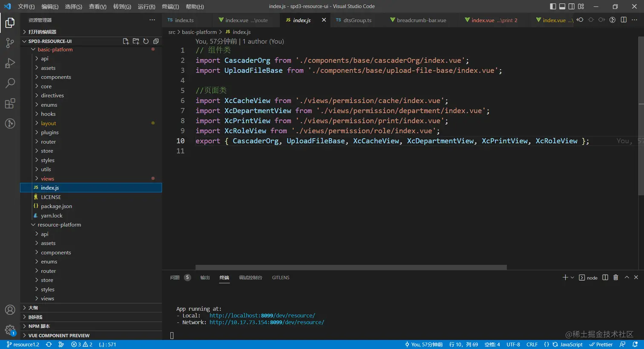The image size is (644, 349).
Task: Toggle the secondary side bar layout button
Action: 572,6
